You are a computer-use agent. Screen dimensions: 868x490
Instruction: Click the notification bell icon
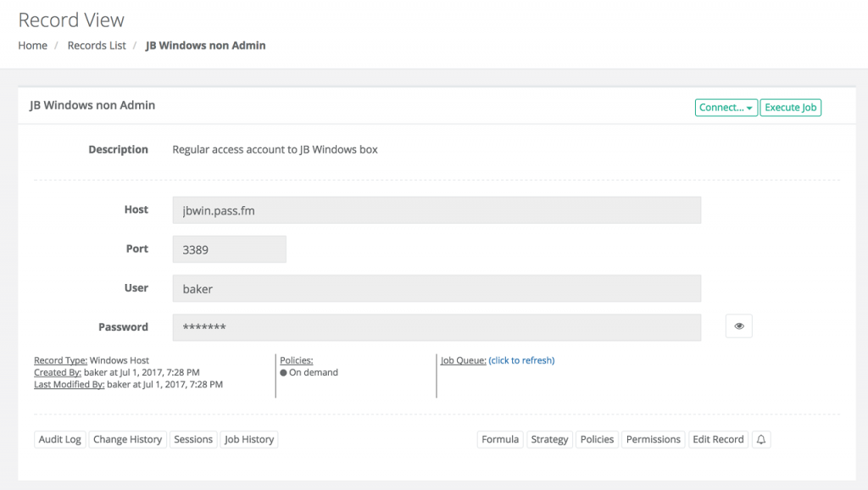[760, 439]
